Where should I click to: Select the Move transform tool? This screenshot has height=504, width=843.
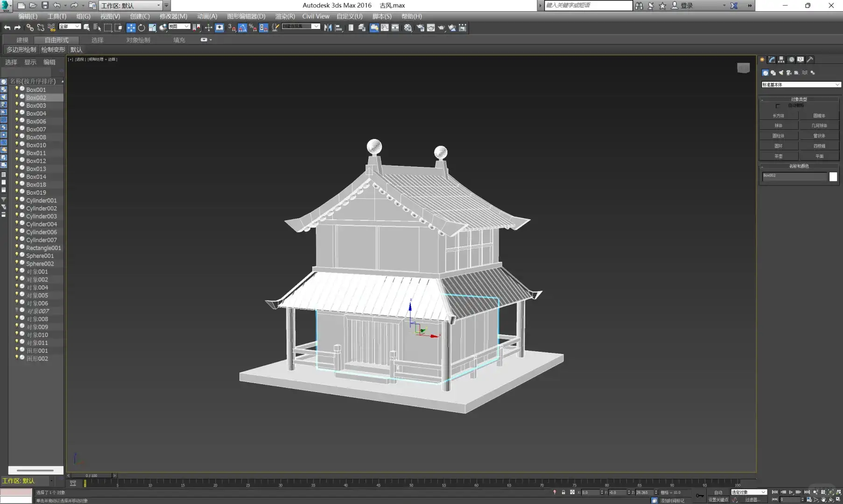tap(131, 28)
